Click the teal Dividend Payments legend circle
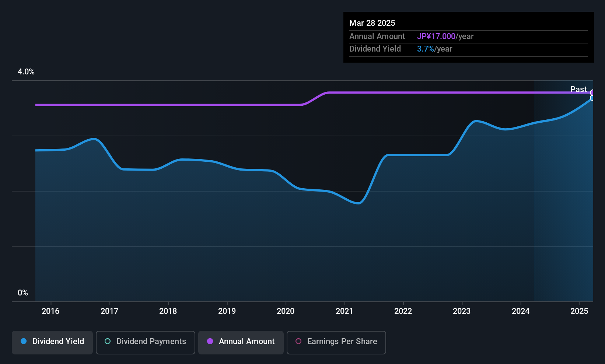 (x=108, y=341)
